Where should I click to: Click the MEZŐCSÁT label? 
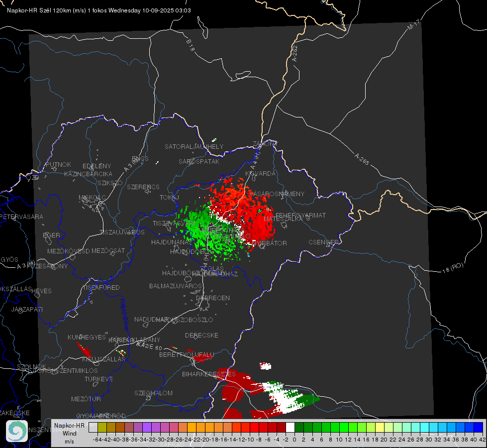click(108, 250)
